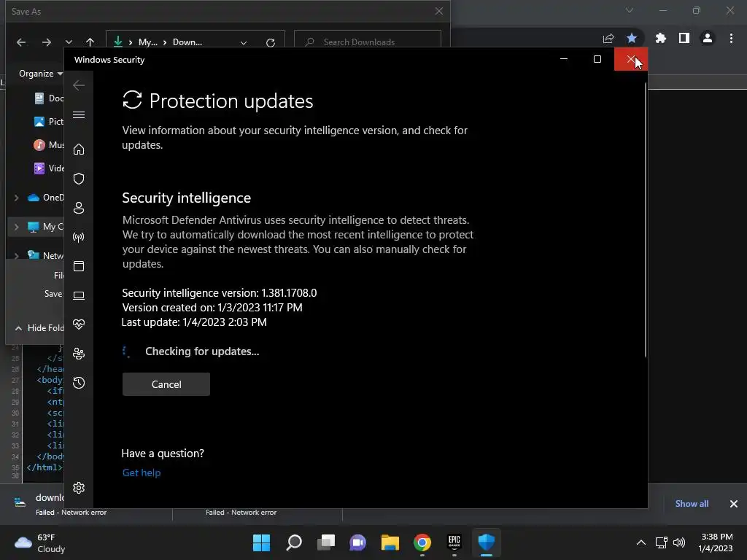Open Chrome extensions puzzle icon

pos(661,38)
